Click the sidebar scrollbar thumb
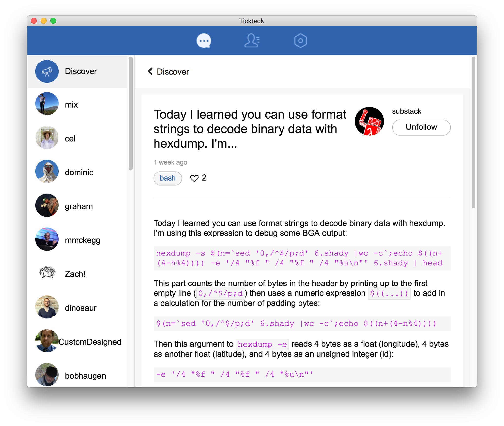The width and height of the screenshot is (504, 426). coord(131,113)
